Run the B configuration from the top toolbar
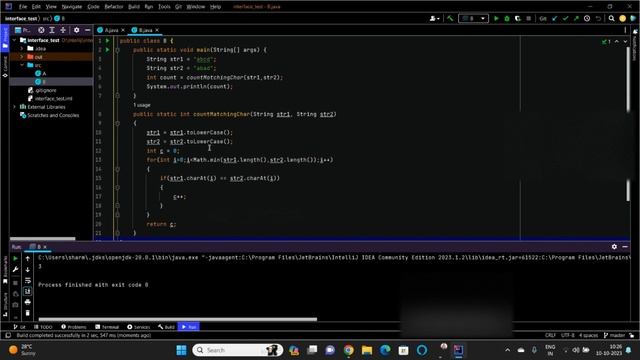The height and width of the screenshot is (360, 640). 496,18
